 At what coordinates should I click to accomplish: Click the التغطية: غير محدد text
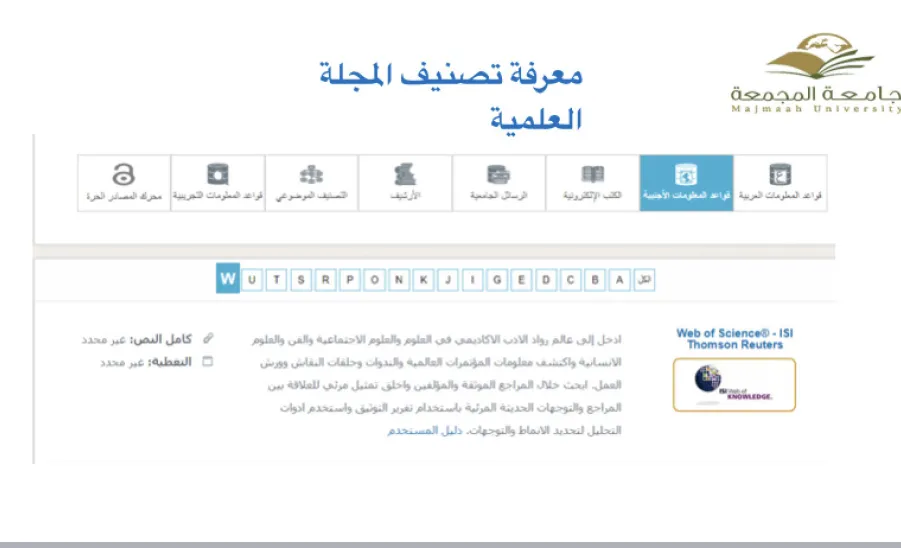[x=146, y=362]
